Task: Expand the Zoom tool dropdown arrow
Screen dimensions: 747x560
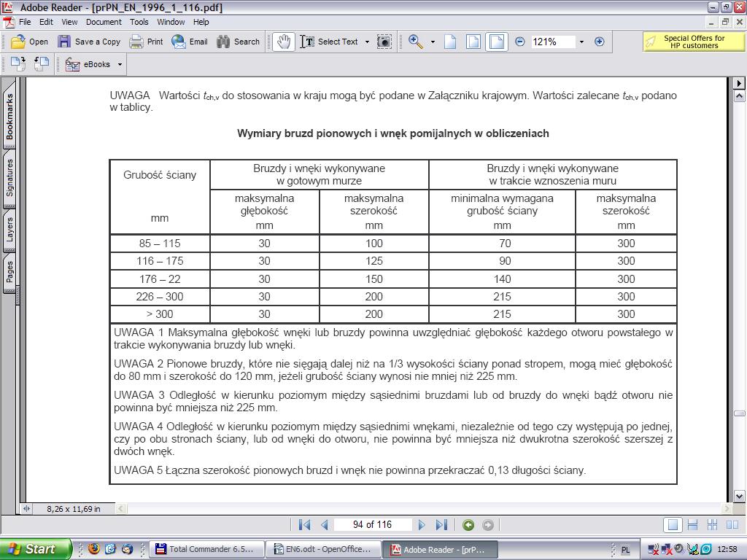Action: click(433, 42)
